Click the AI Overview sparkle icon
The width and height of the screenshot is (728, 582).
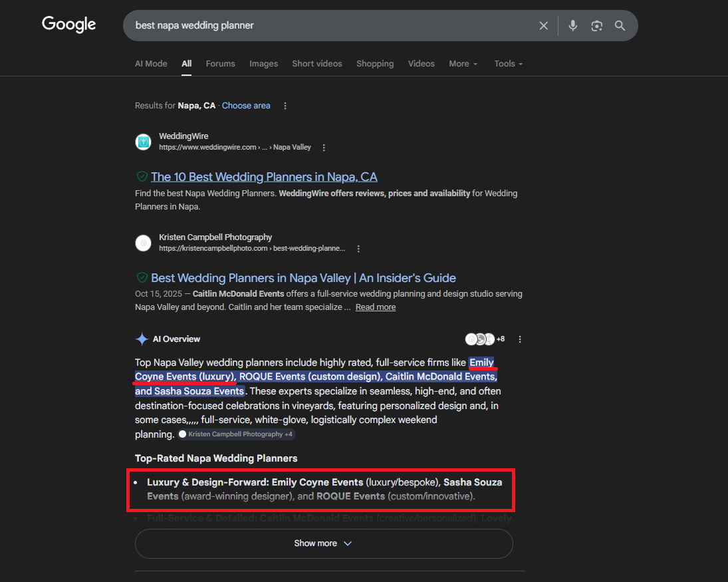142,339
